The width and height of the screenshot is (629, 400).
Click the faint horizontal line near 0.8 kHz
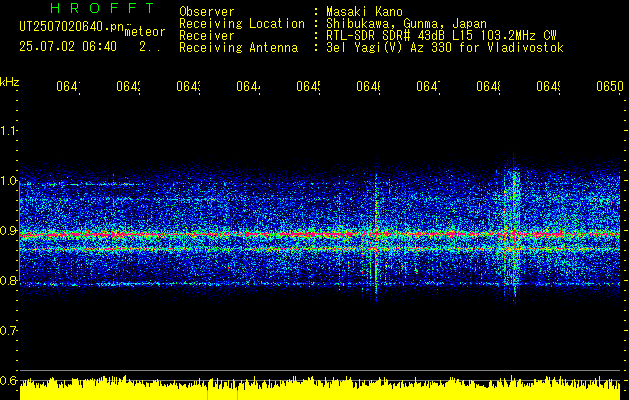(x=320, y=284)
